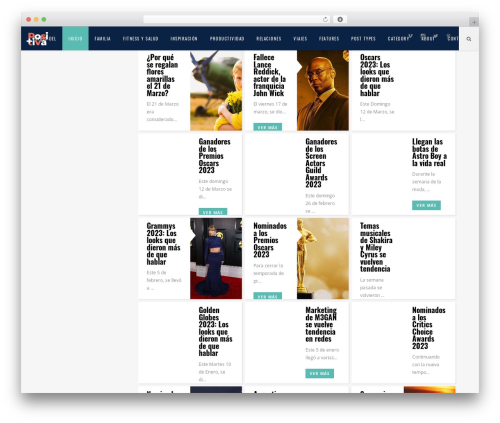
Task: Expand the CATEGORY menu
Action: coord(399,38)
